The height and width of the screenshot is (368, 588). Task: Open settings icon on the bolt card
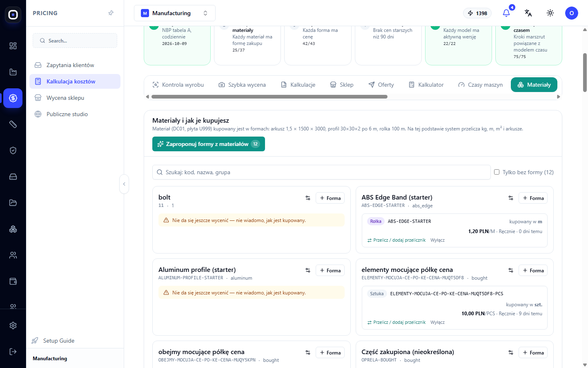point(308,198)
